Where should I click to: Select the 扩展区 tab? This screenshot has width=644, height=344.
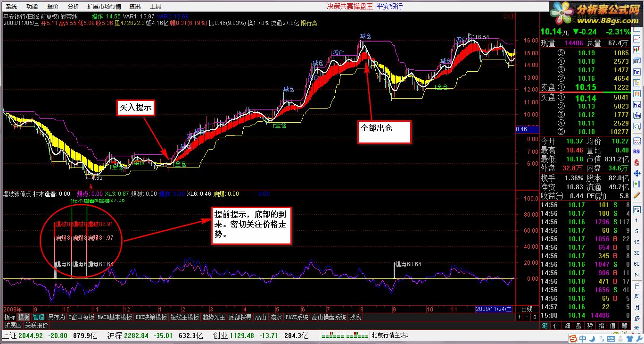tap(13, 326)
